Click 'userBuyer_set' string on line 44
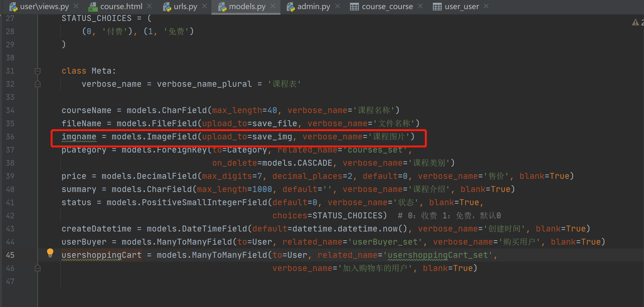 point(385,242)
